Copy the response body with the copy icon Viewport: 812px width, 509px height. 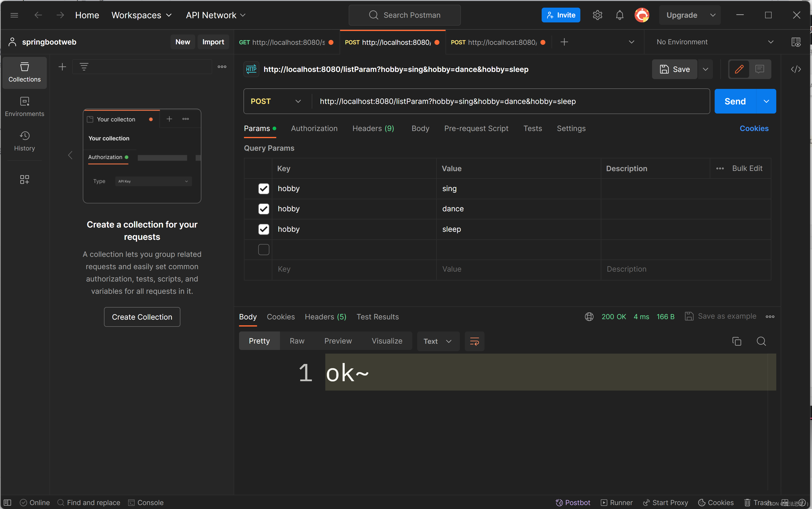pyautogui.click(x=737, y=341)
